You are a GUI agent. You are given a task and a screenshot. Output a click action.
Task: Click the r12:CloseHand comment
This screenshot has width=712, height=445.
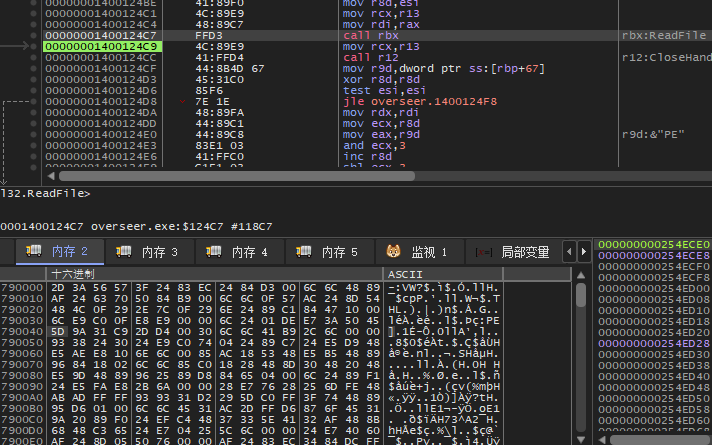[x=667, y=57]
